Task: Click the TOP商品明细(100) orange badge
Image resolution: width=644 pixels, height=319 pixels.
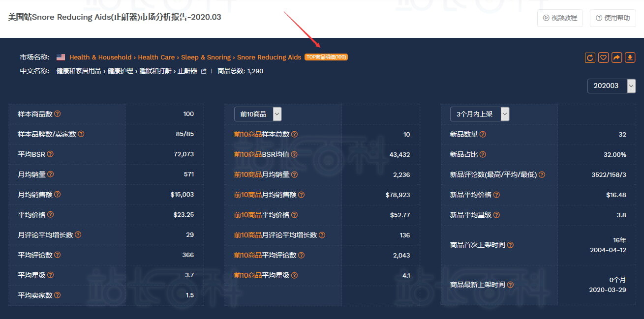Action: [x=326, y=57]
